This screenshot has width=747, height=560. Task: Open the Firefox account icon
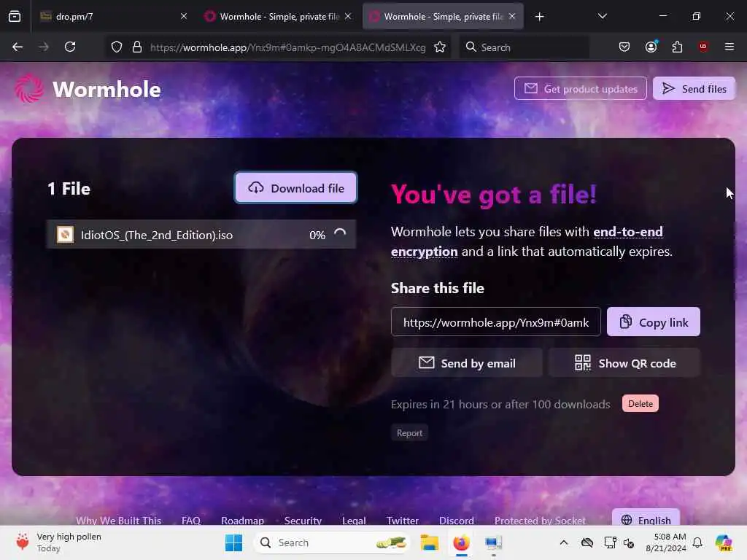point(651,47)
